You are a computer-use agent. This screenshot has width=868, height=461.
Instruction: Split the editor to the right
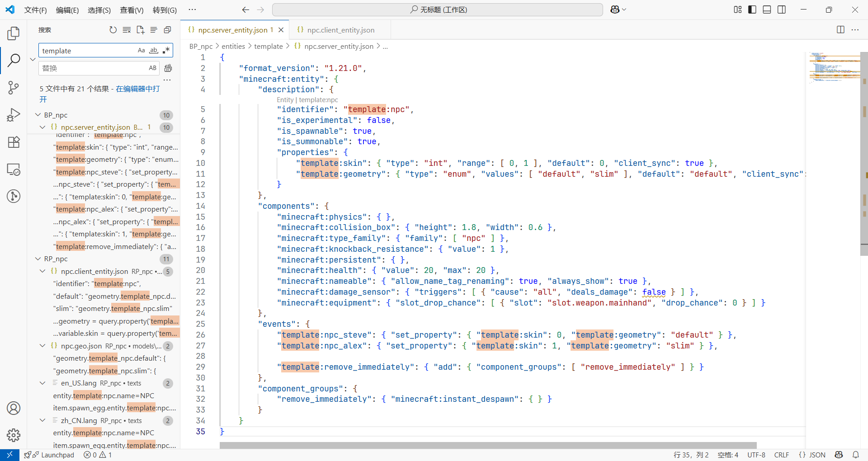(840, 30)
